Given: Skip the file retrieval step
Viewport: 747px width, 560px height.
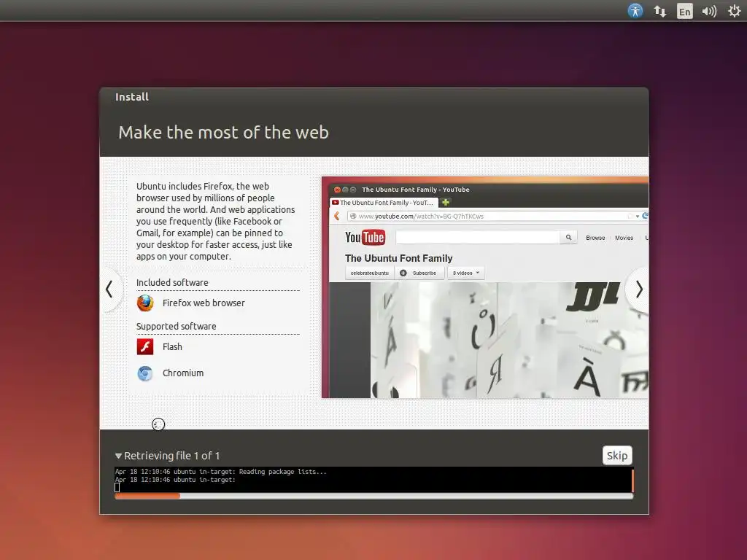Looking at the screenshot, I should tap(617, 456).
